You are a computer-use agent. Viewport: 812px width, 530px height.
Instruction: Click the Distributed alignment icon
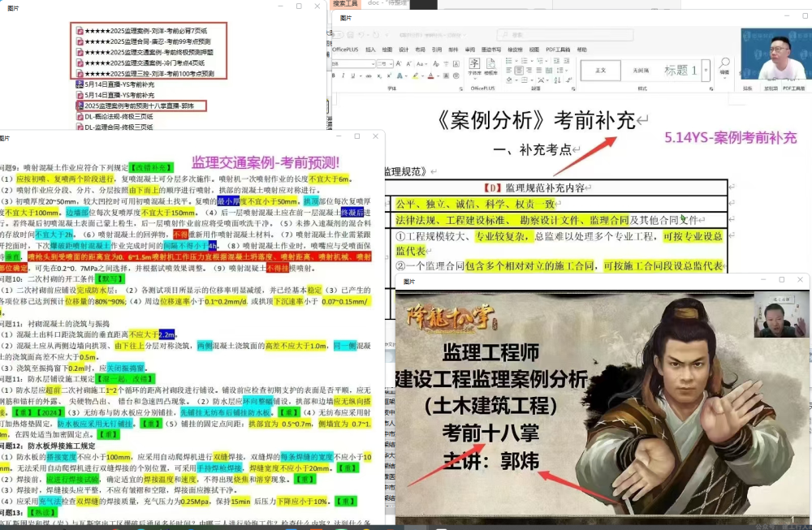click(549, 71)
